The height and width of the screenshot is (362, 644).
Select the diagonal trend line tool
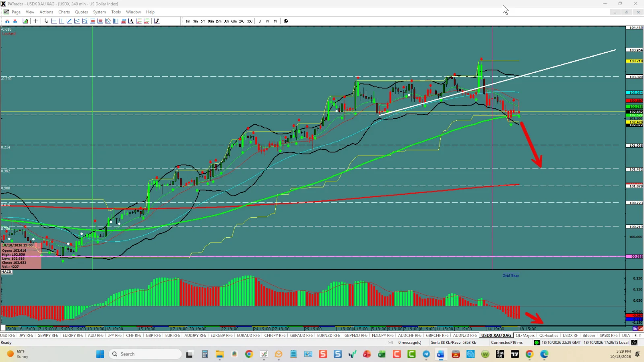coord(69,21)
